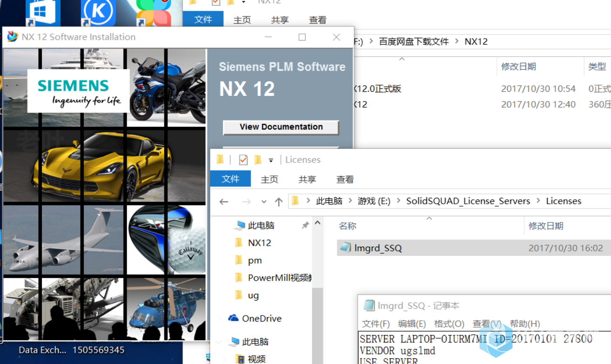Go forward in Licenses explorer window
Screen dimensions: 611x364
click(x=246, y=202)
